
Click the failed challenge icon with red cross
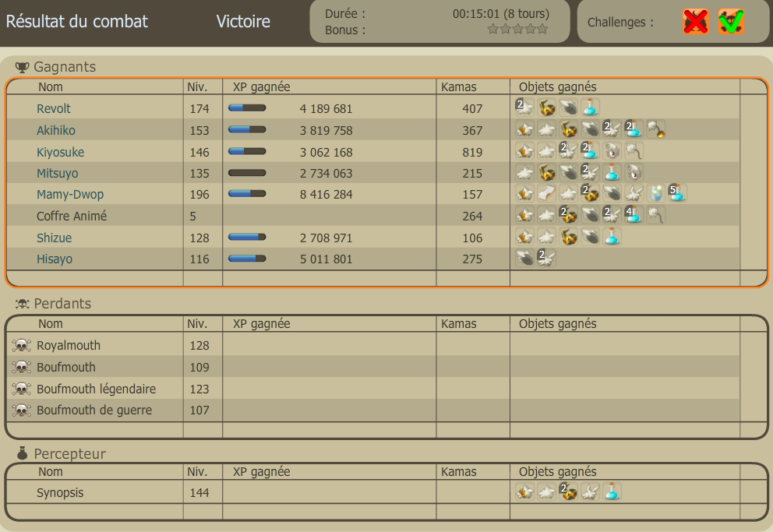pos(696,22)
